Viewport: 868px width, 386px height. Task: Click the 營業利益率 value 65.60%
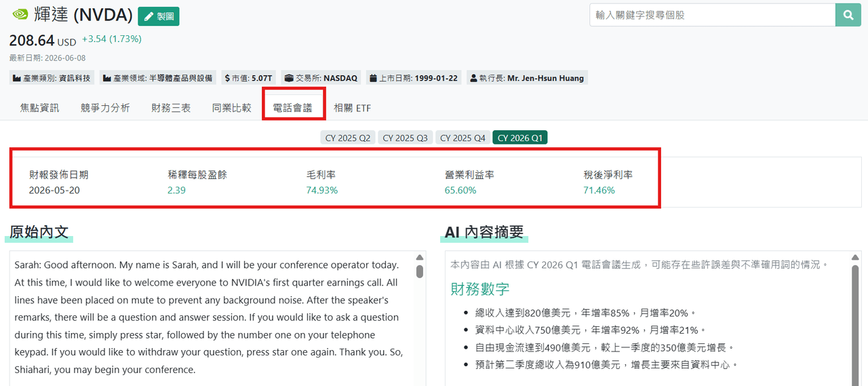click(x=460, y=190)
